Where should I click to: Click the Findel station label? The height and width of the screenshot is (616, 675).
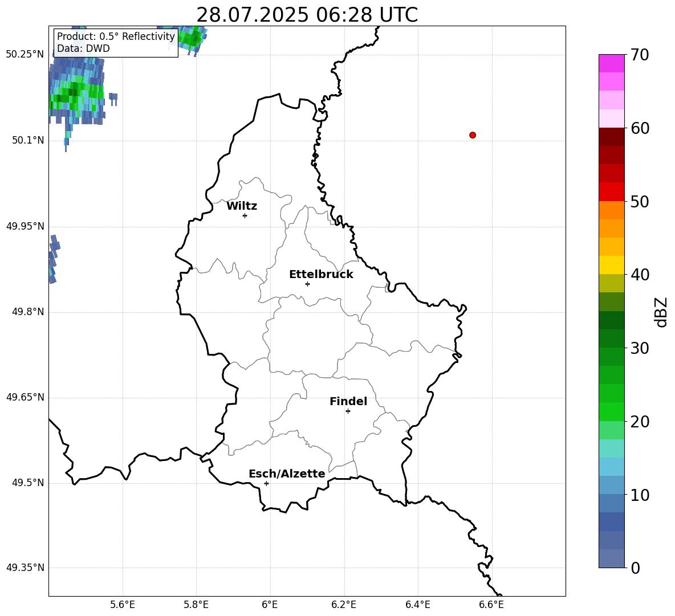click(348, 401)
